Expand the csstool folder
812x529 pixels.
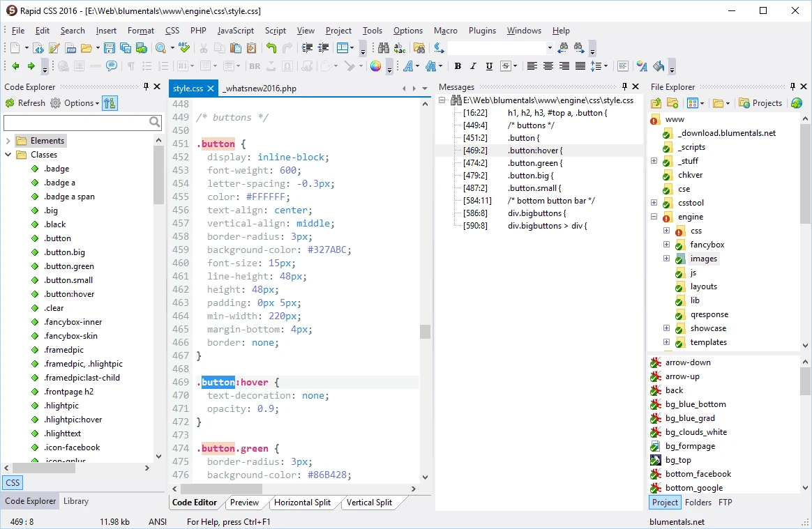[x=654, y=203]
